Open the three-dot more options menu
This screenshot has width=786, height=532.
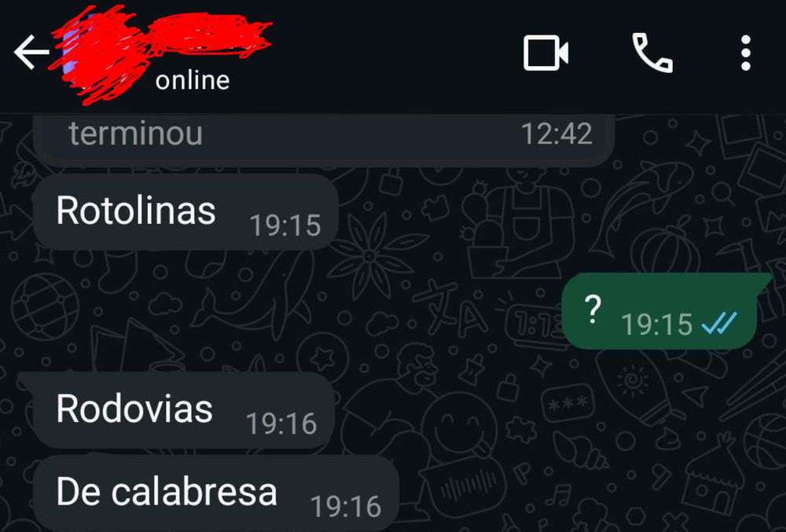[x=745, y=53]
